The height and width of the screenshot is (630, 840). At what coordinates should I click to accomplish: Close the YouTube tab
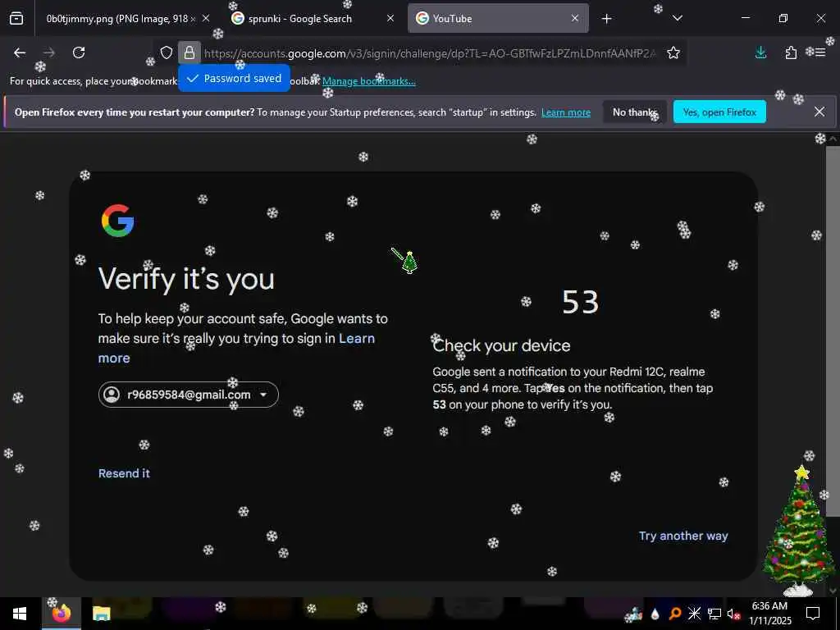(575, 19)
